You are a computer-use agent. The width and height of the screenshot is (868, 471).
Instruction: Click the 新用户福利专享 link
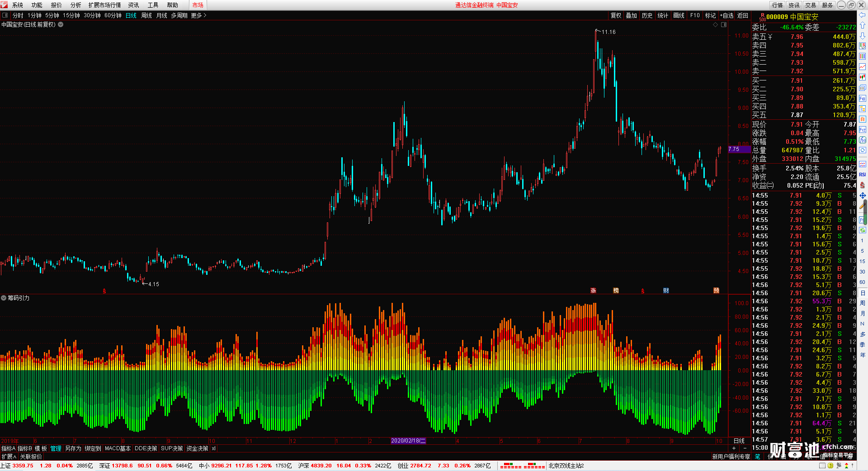pos(731,457)
